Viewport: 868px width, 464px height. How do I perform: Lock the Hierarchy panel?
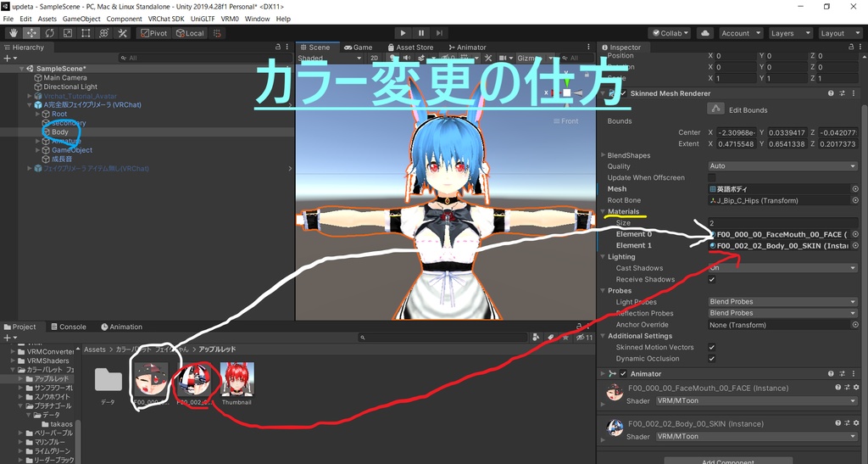[278, 48]
